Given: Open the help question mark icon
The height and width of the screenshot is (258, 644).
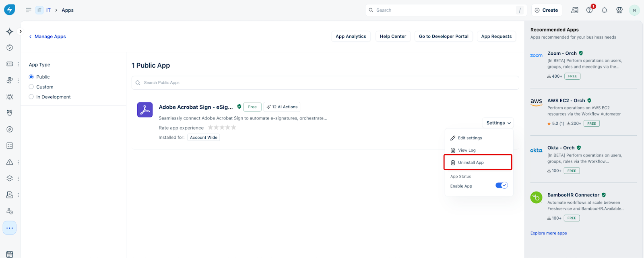Looking at the screenshot, I should pos(589,10).
